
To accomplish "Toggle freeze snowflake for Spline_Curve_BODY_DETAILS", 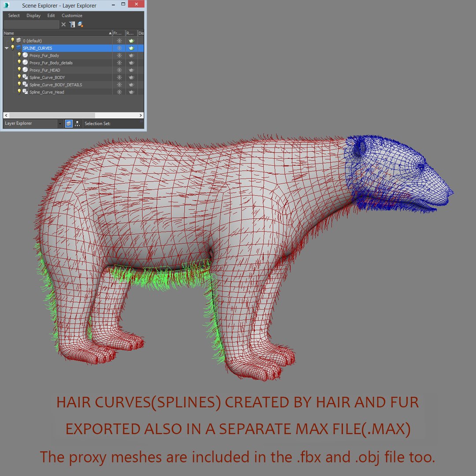I will [x=119, y=84].
